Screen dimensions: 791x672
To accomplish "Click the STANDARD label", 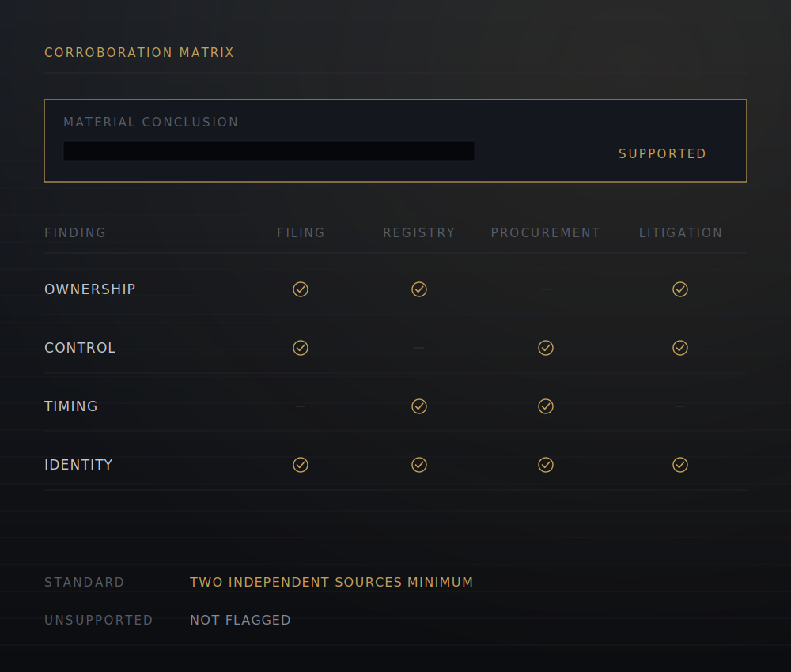I will click(85, 582).
